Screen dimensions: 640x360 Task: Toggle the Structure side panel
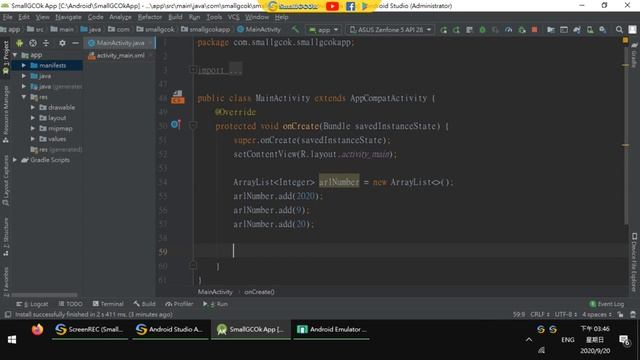6,237
